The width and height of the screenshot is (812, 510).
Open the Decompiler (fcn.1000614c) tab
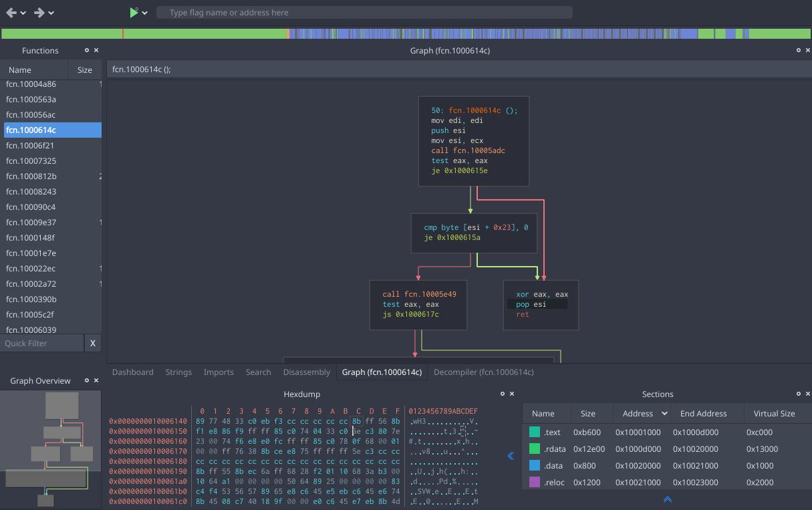tap(484, 372)
